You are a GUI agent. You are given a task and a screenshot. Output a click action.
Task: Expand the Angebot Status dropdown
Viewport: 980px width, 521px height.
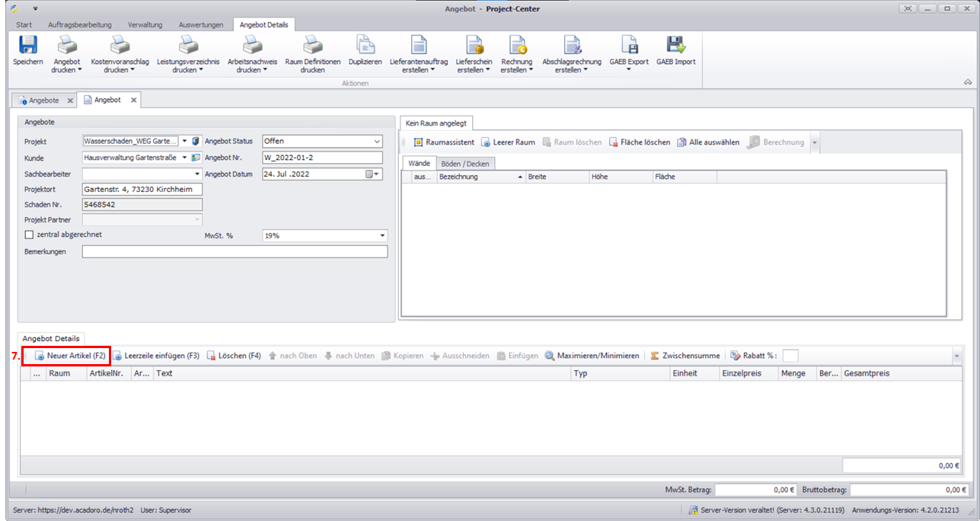[377, 141]
